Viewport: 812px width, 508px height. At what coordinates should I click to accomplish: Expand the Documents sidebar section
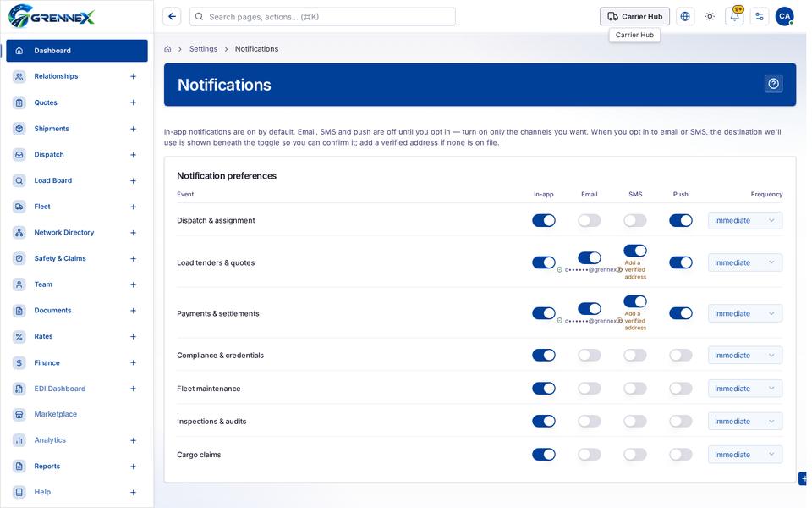(133, 311)
